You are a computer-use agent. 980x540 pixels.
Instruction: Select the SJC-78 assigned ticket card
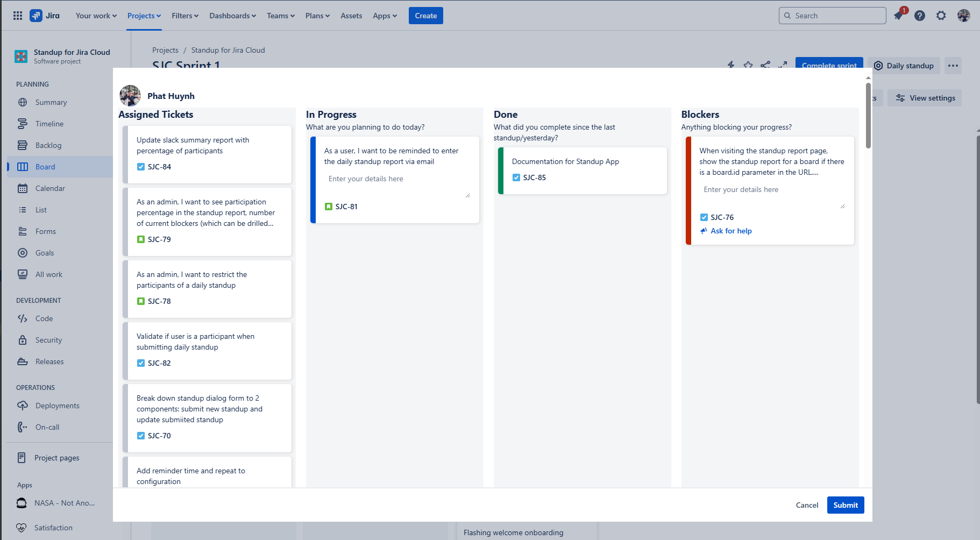207,289
